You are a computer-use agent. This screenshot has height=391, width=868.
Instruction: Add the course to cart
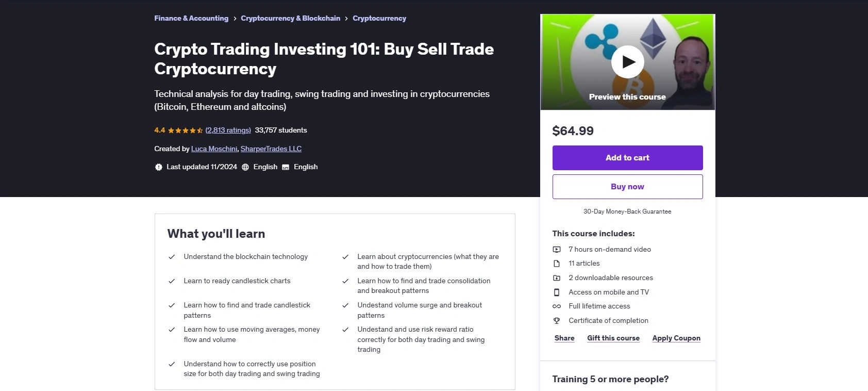[627, 158]
